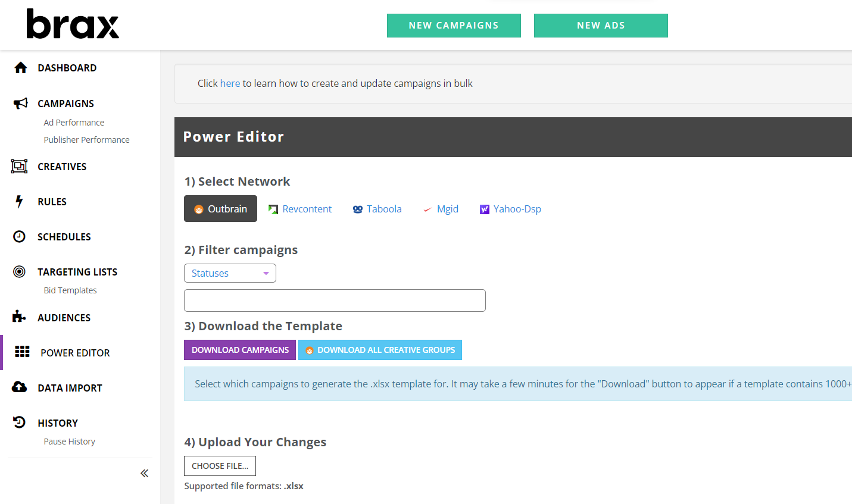Choose the Mgid network

[x=441, y=208]
